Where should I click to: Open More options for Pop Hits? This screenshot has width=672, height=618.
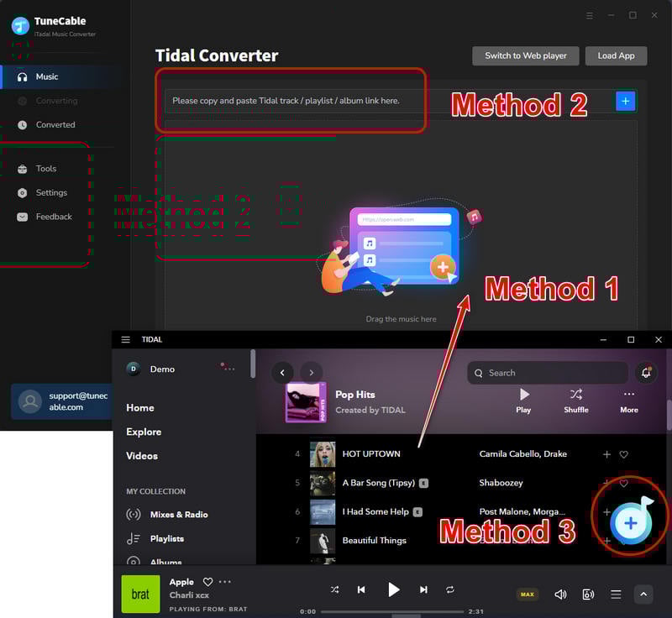[628, 401]
